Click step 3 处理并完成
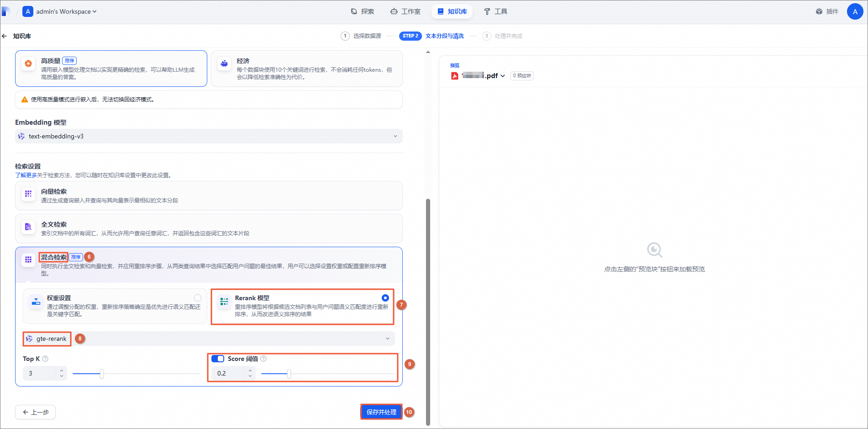Viewport: 868px width, 429px height. click(502, 36)
